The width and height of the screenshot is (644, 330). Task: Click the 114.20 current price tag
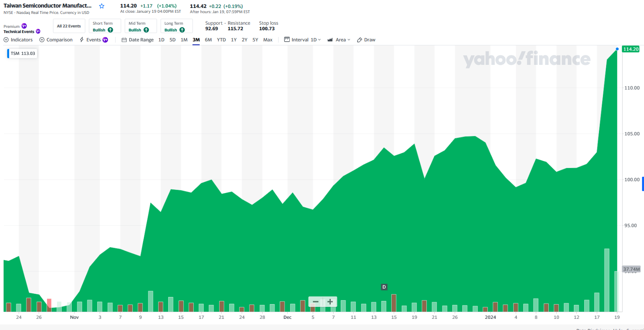click(x=631, y=49)
